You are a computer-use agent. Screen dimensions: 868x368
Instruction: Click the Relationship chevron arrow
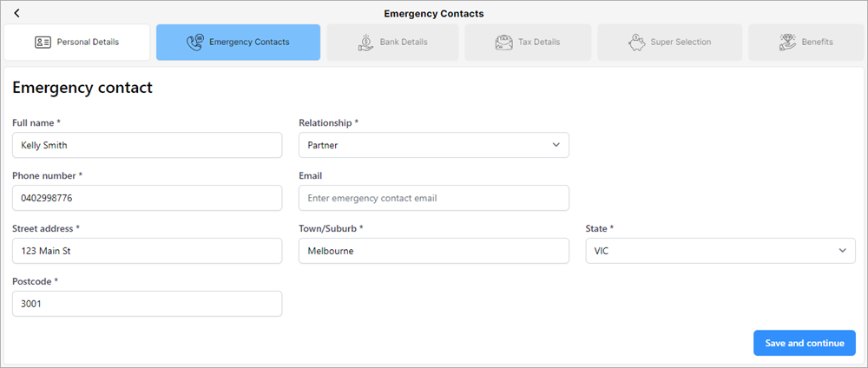pyautogui.click(x=556, y=145)
